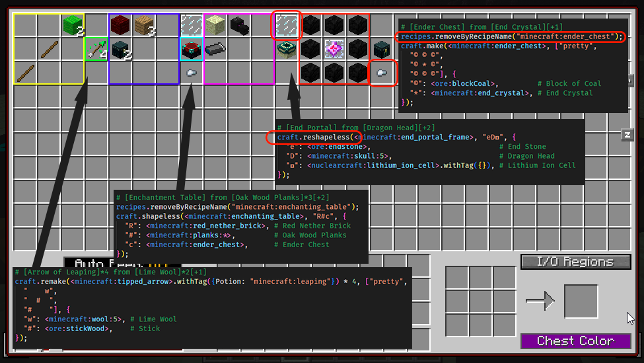Take the single Ender Chest right of coal
The height and width of the screenshot is (363, 644).
(382, 50)
